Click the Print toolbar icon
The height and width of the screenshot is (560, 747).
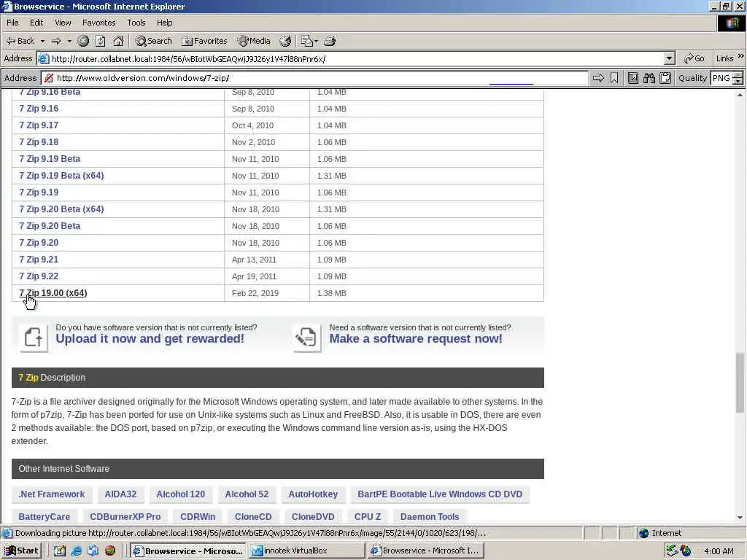click(330, 41)
